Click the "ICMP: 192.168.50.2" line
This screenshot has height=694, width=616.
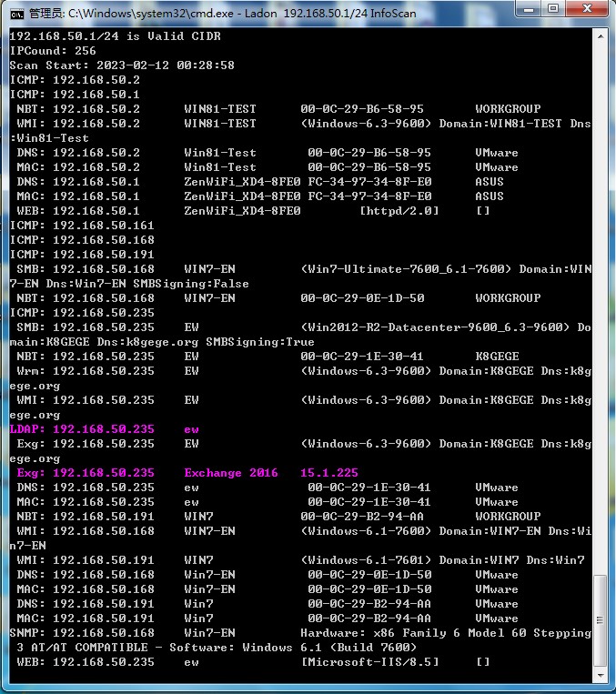point(75,80)
